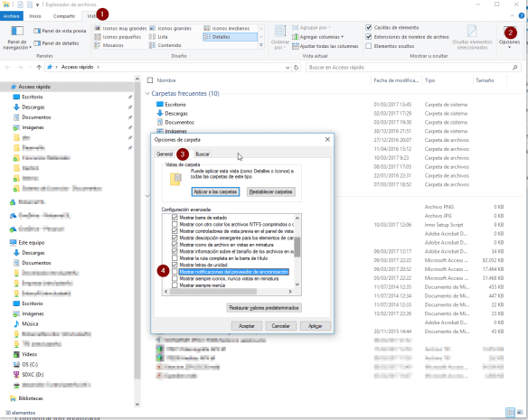Toggle Panel de vista previa
528x420 pixels.
pyautogui.click(x=60, y=31)
